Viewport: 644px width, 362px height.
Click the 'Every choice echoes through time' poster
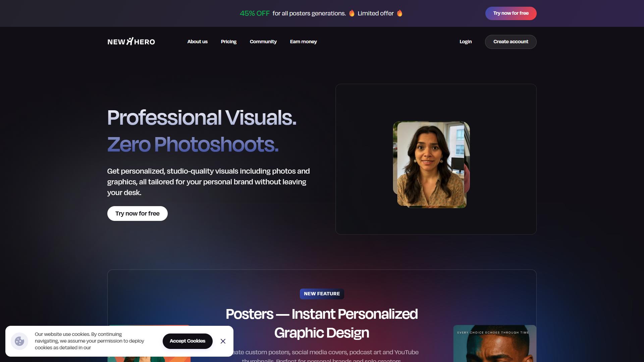(x=495, y=344)
